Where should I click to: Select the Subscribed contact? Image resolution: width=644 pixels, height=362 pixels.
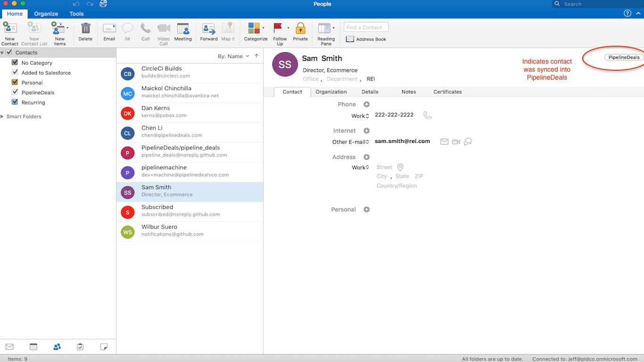click(x=190, y=212)
